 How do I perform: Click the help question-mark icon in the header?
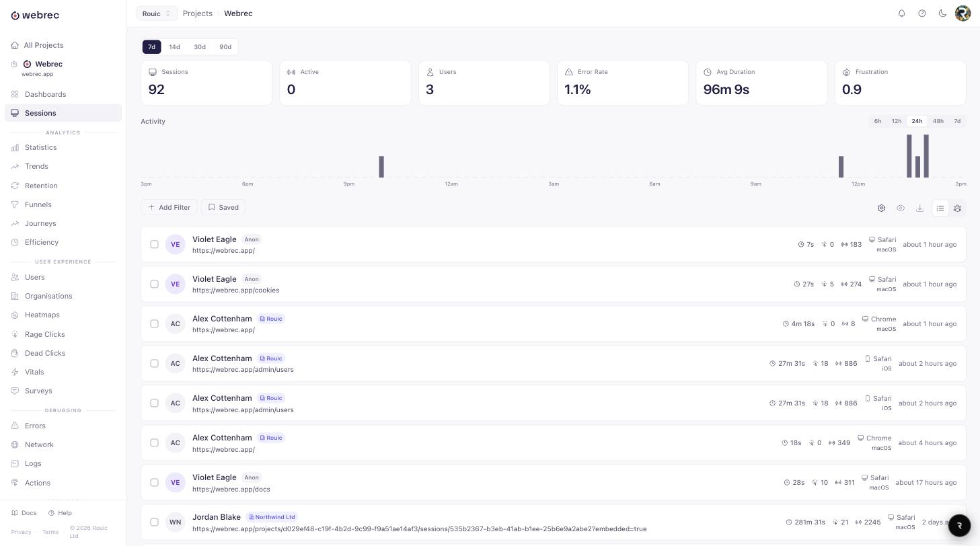(922, 13)
